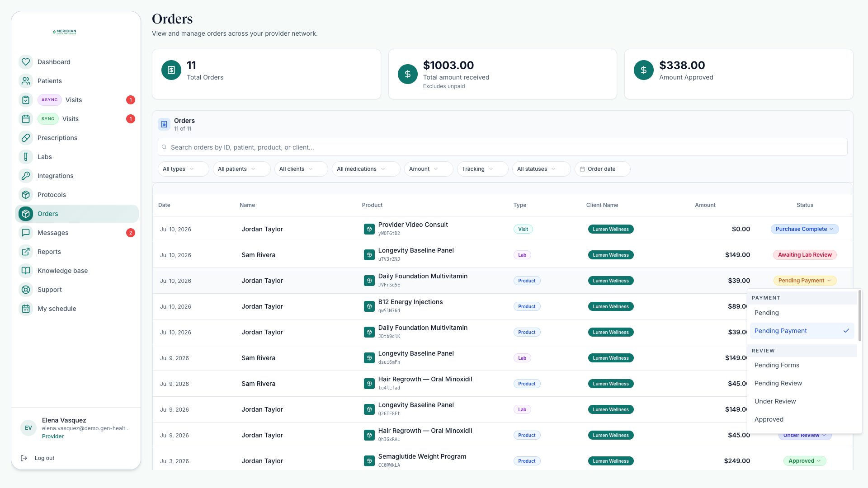Click the Integrations key icon
Viewport: 868px width, 488px height.
coord(26,176)
